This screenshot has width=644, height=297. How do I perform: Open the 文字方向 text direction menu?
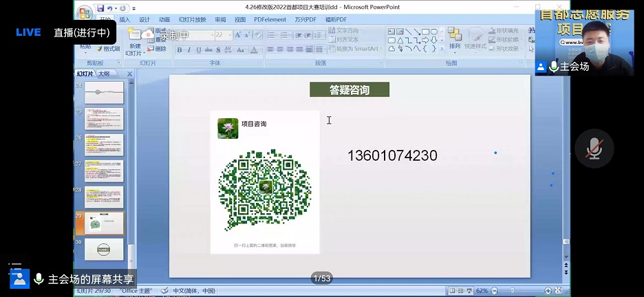(345, 30)
